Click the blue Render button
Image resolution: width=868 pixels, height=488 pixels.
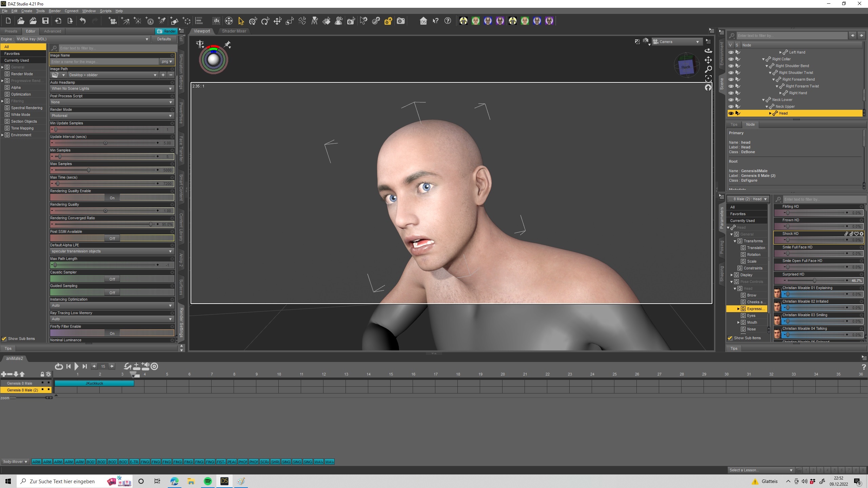pos(166,31)
